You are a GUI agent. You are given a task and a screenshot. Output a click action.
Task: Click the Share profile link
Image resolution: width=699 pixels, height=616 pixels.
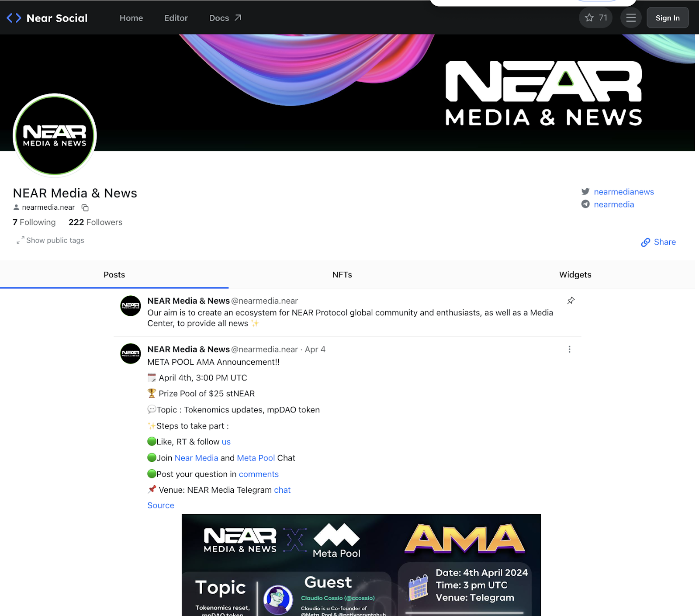click(658, 242)
